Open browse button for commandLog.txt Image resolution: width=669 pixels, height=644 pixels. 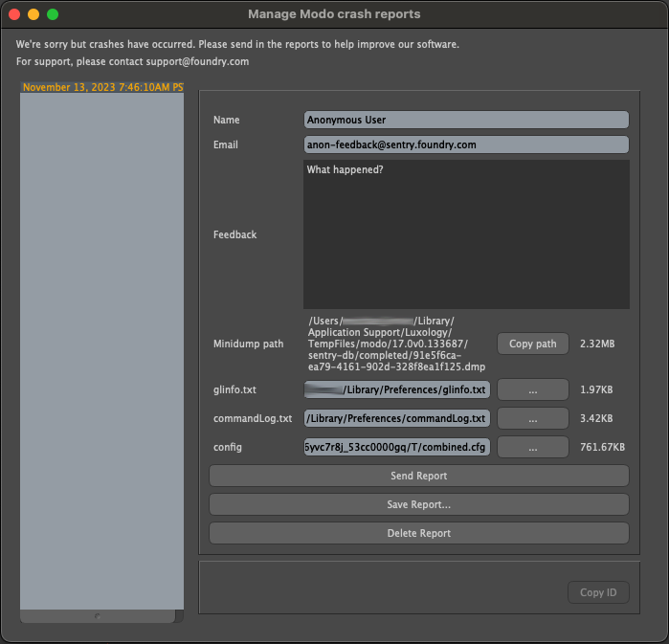click(x=533, y=418)
